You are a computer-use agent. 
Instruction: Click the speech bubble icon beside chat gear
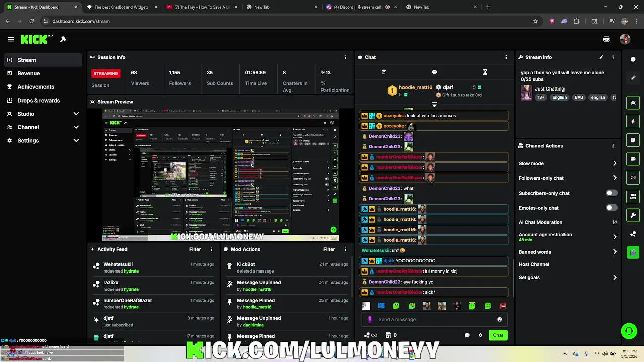tap(467, 335)
